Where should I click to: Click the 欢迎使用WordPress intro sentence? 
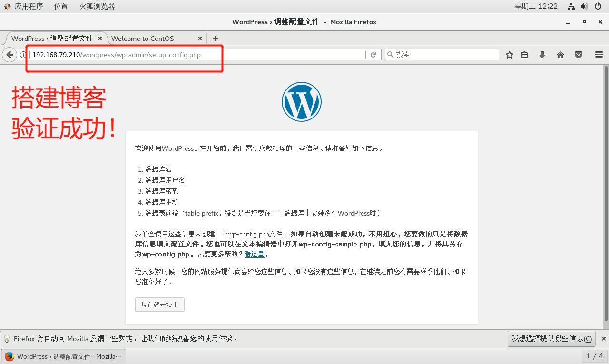click(x=259, y=148)
